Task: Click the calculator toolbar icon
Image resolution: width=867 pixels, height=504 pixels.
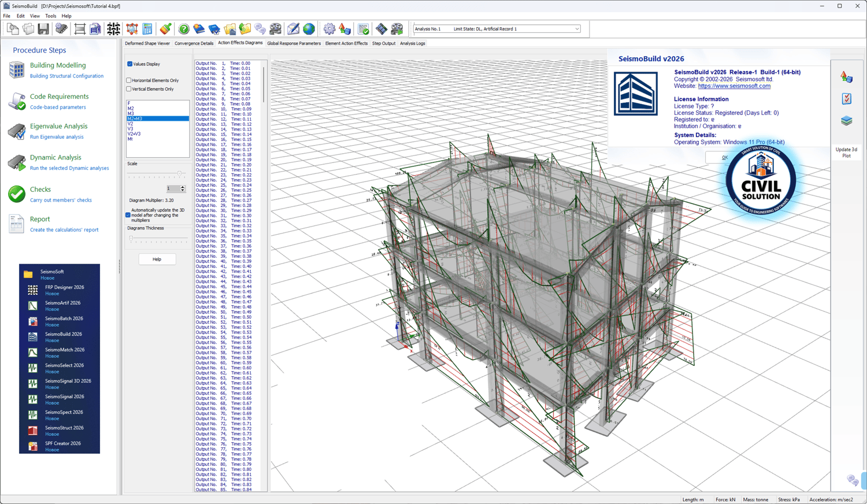Action: pos(147,29)
